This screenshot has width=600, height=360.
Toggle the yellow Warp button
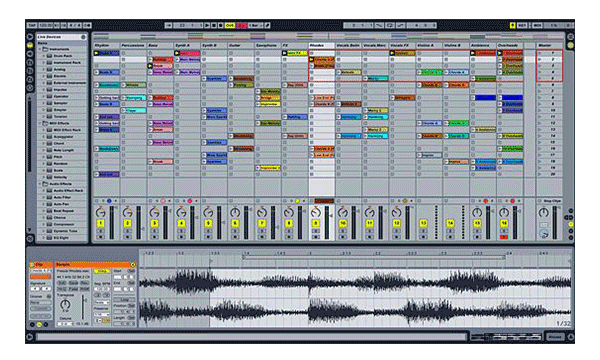[101, 271]
